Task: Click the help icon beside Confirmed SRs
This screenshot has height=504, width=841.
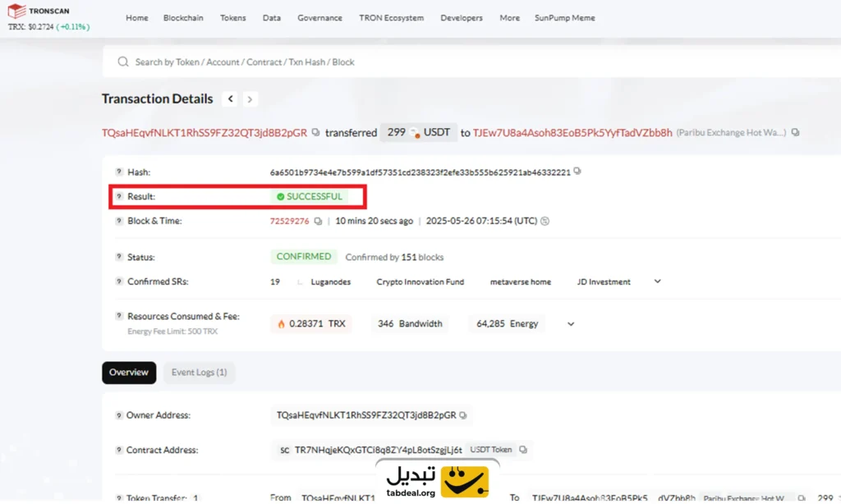Action: point(119,282)
